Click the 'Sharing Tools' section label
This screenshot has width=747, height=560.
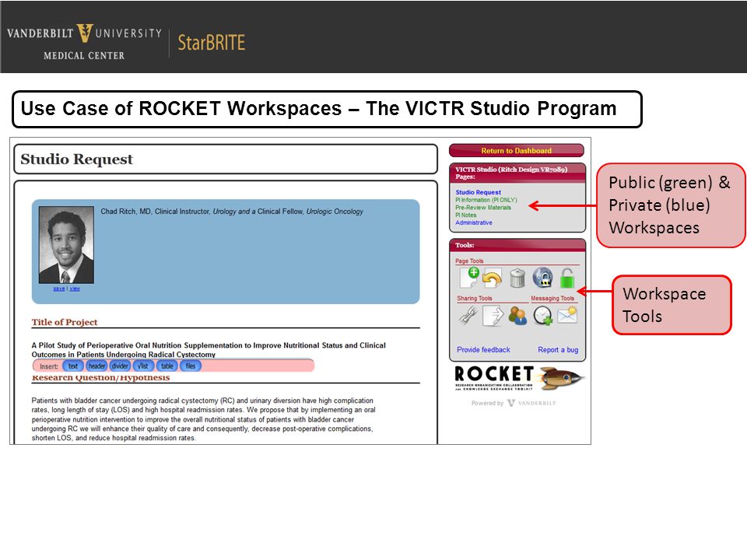pos(475,298)
